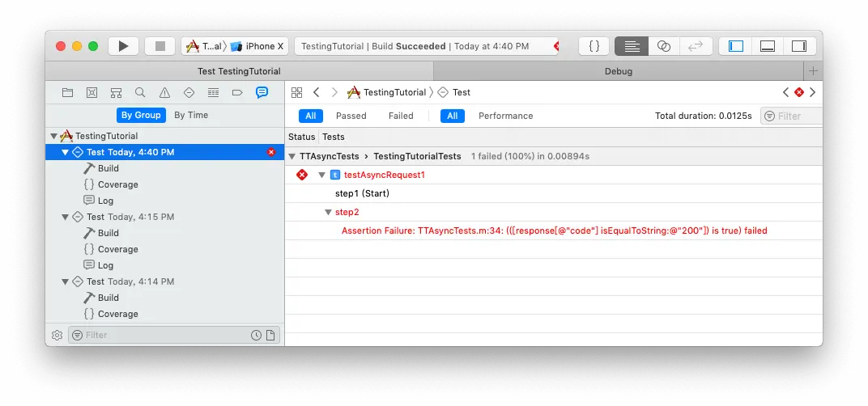Show the Test navigator
The image size is (868, 406).
tap(189, 92)
